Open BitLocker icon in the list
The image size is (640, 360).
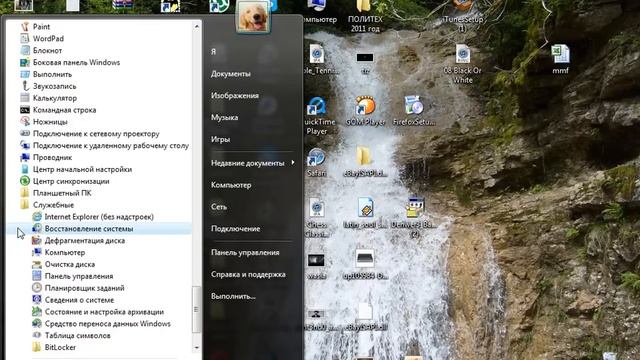pyautogui.click(x=37, y=347)
